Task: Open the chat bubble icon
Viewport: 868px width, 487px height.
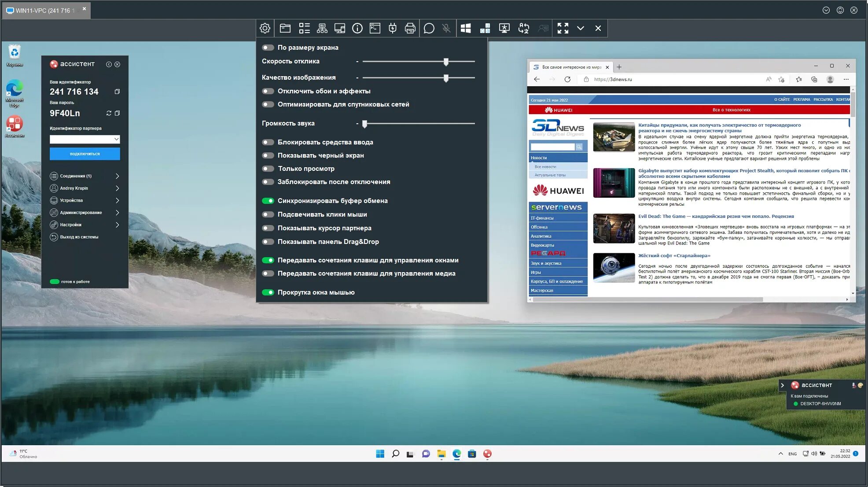Action: coord(429,29)
